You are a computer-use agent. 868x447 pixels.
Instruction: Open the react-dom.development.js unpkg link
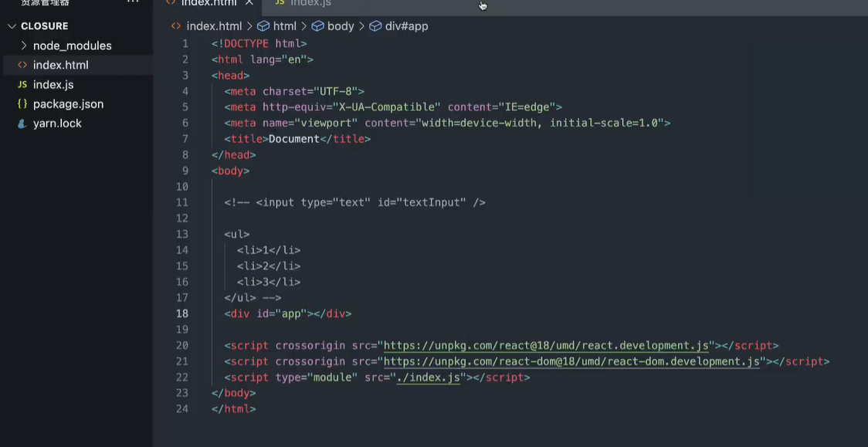571,362
